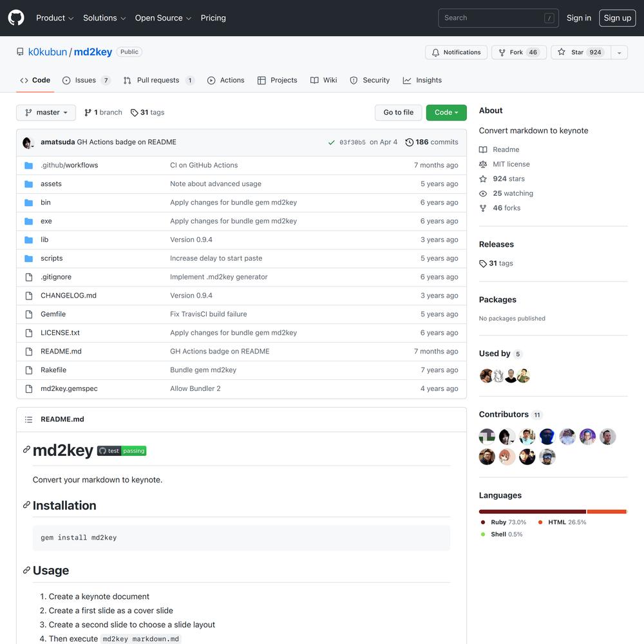Click the anchor link icon beside md2key heading

coord(26,450)
